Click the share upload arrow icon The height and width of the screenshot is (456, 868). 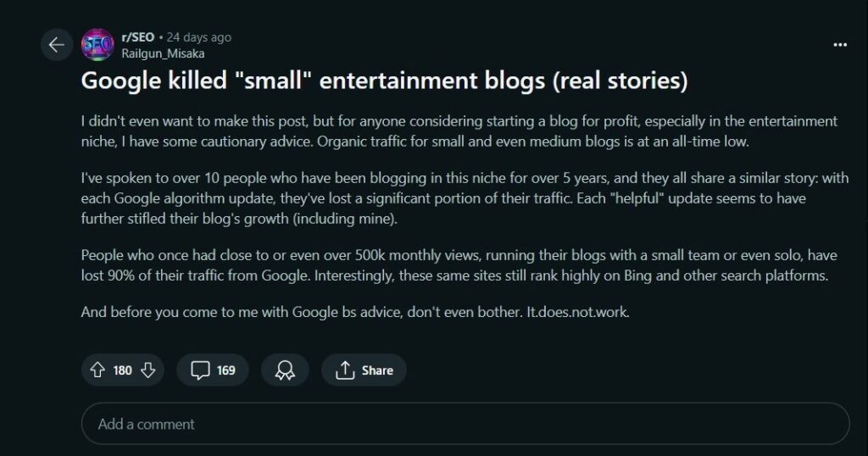[345, 370]
